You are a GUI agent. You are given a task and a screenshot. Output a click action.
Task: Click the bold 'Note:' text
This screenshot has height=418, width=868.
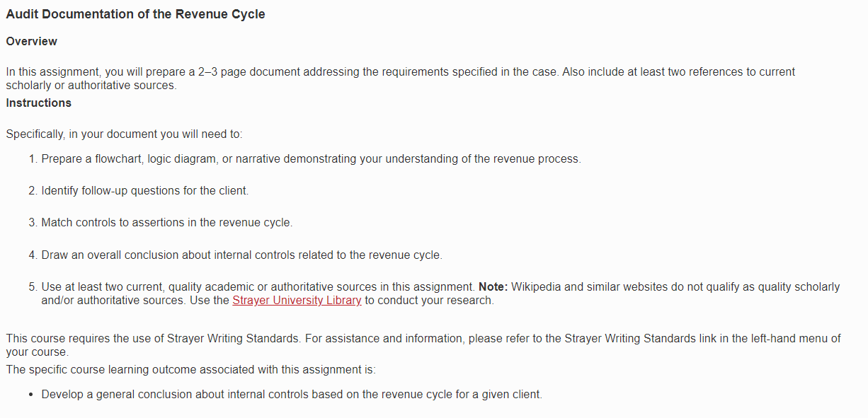pyautogui.click(x=493, y=287)
